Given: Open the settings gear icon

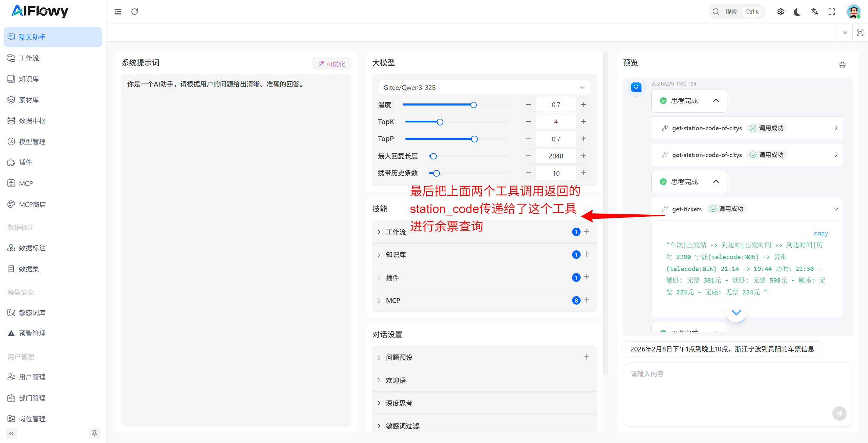Looking at the screenshot, I should pos(780,12).
